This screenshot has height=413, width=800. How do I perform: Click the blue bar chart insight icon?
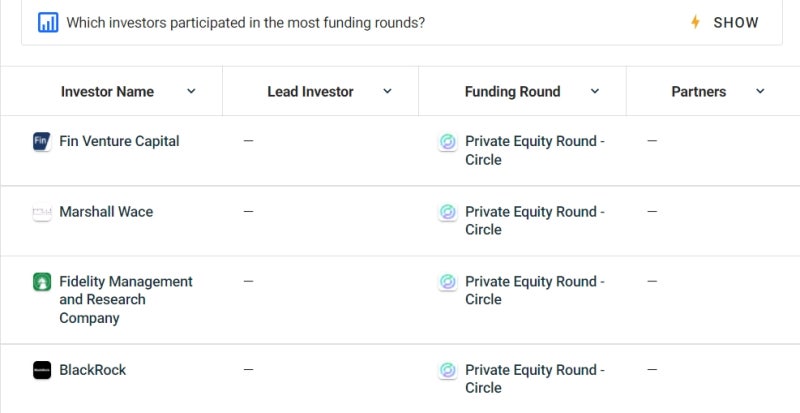click(x=48, y=22)
